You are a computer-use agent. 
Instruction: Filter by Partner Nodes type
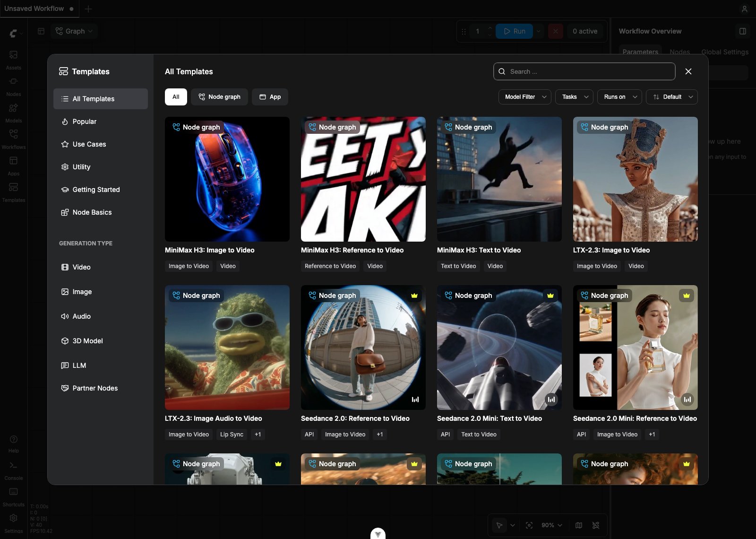coord(101,388)
